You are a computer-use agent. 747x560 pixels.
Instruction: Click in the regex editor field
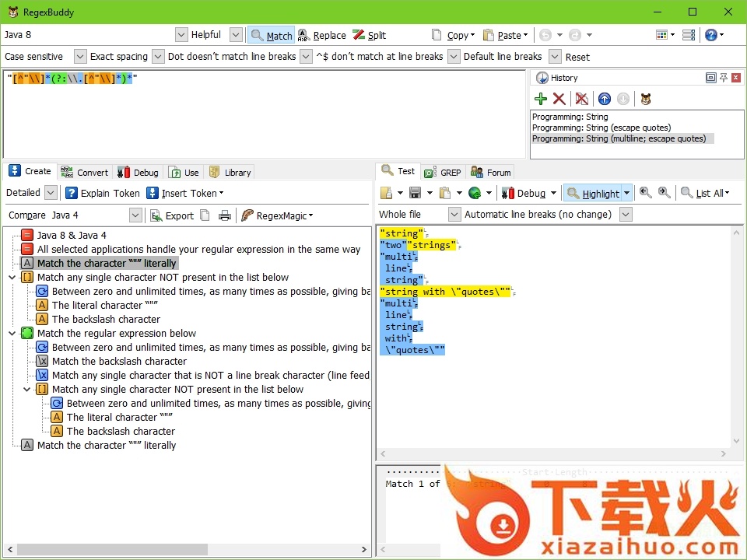(x=264, y=114)
